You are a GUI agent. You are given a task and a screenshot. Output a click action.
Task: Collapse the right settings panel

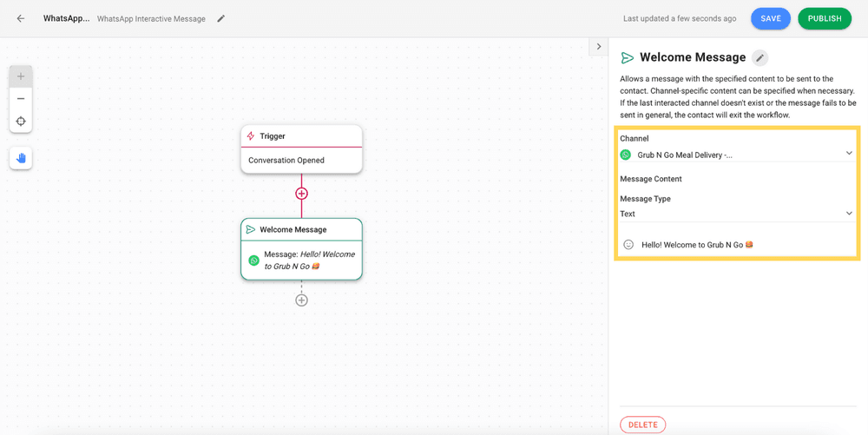(598, 47)
